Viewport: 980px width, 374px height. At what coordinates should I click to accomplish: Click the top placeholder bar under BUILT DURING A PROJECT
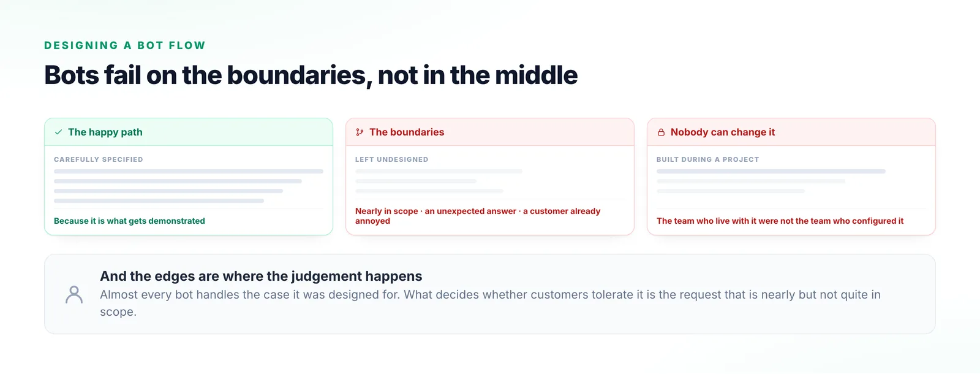771,172
